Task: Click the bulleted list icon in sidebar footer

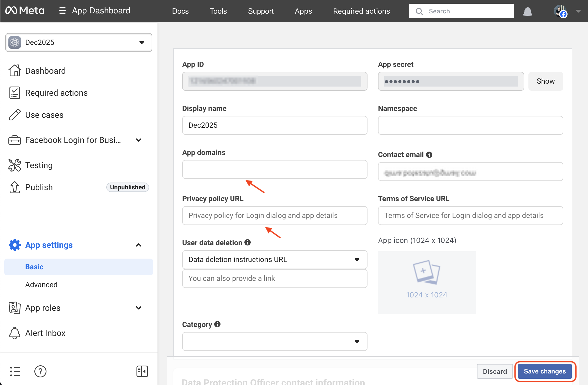Action: click(15, 371)
